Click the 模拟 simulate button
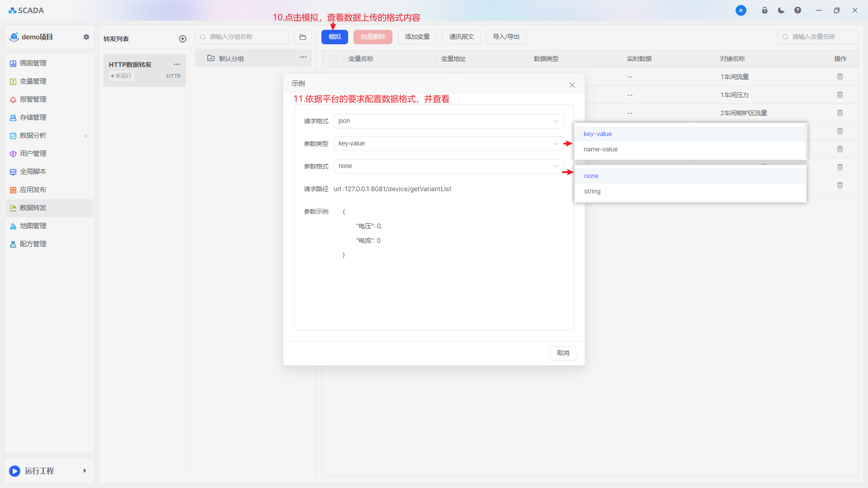 point(335,37)
